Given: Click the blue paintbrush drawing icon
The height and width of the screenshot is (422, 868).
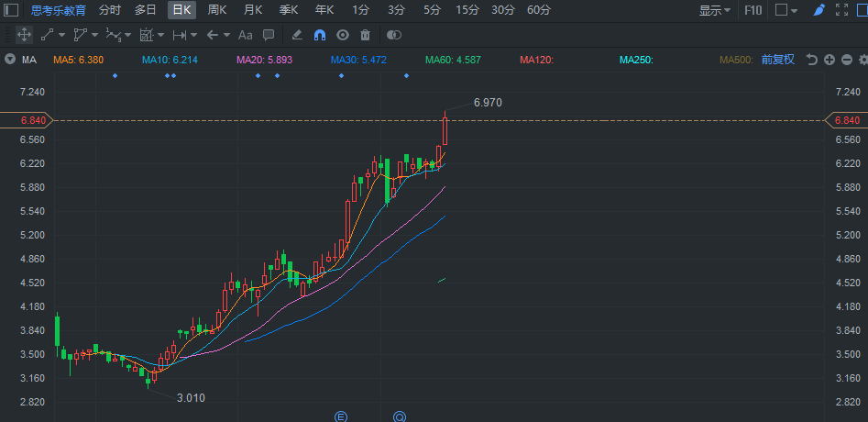Looking at the screenshot, I should coord(819,10).
